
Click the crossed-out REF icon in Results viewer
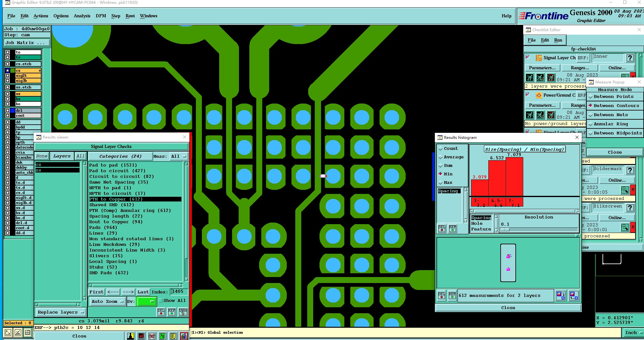(152, 336)
